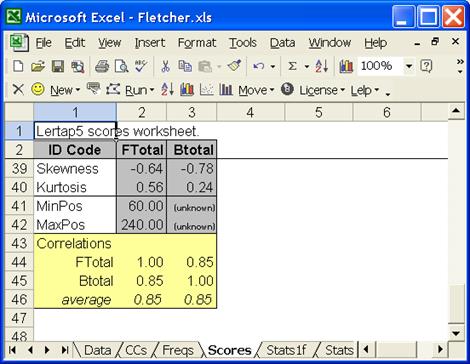Select the Format Painter brush icon
This screenshot has height=364, width=470.
(x=234, y=66)
